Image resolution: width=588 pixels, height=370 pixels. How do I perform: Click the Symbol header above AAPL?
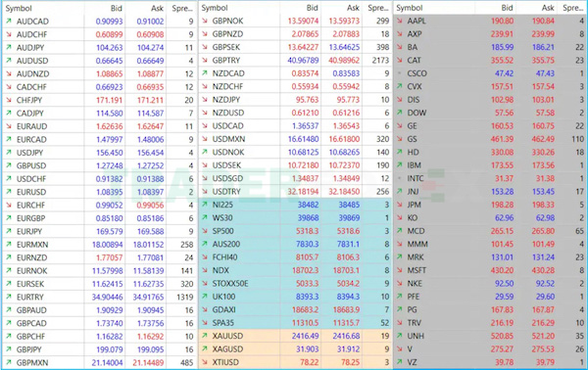[410, 8]
